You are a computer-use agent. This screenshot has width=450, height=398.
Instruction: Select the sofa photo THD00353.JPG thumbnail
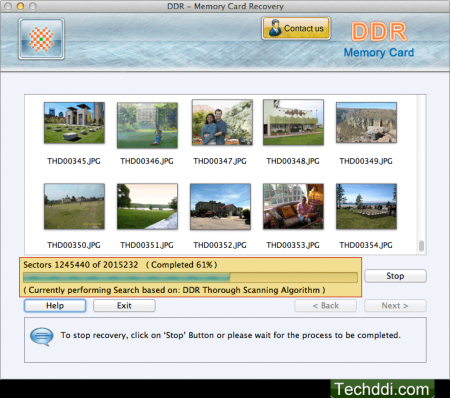click(x=293, y=206)
